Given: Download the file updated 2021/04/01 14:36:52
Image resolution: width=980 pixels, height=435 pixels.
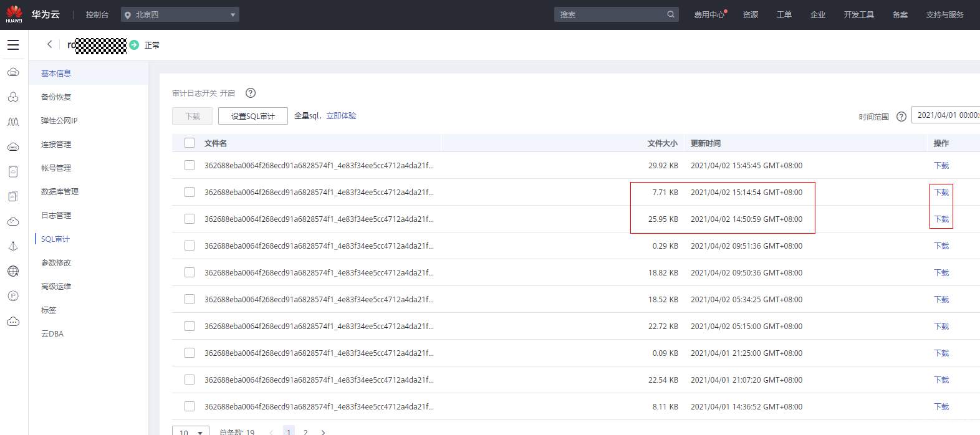Looking at the screenshot, I should point(941,406).
